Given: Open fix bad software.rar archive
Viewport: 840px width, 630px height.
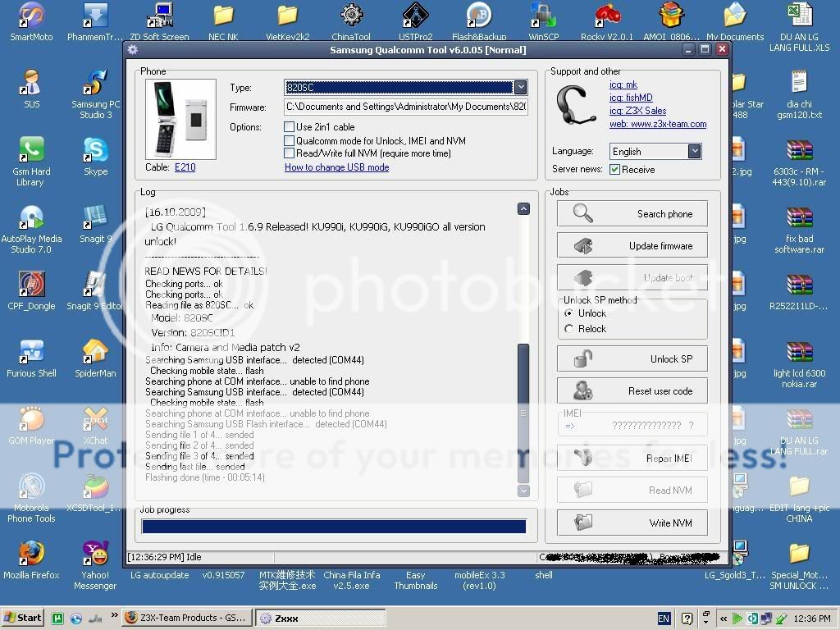Looking at the screenshot, I should coord(799,228).
